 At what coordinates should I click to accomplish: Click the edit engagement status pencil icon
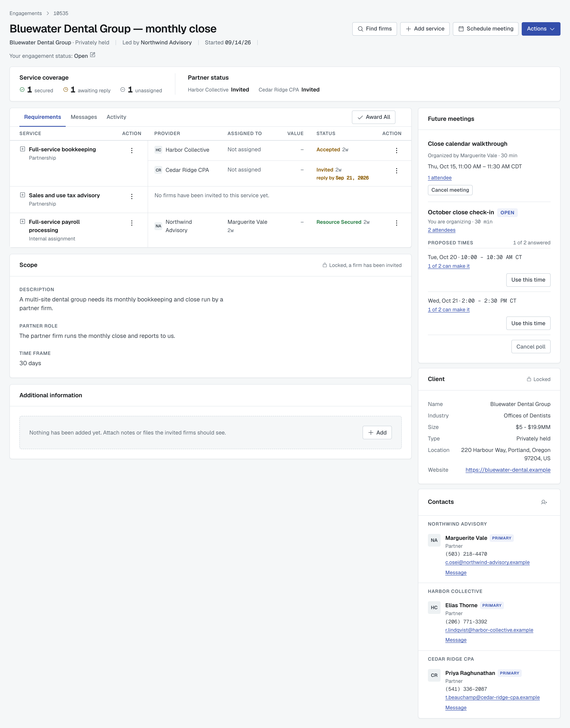pos(93,55)
